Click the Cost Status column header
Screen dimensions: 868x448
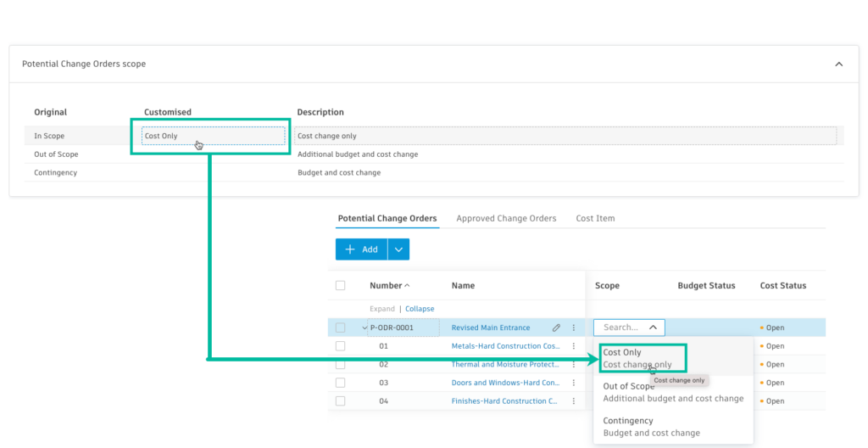tap(782, 286)
